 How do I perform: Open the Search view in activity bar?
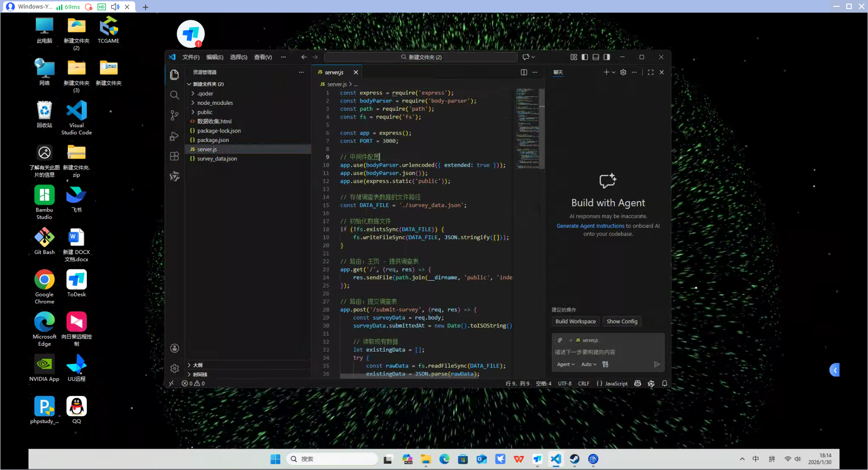[x=175, y=95]
